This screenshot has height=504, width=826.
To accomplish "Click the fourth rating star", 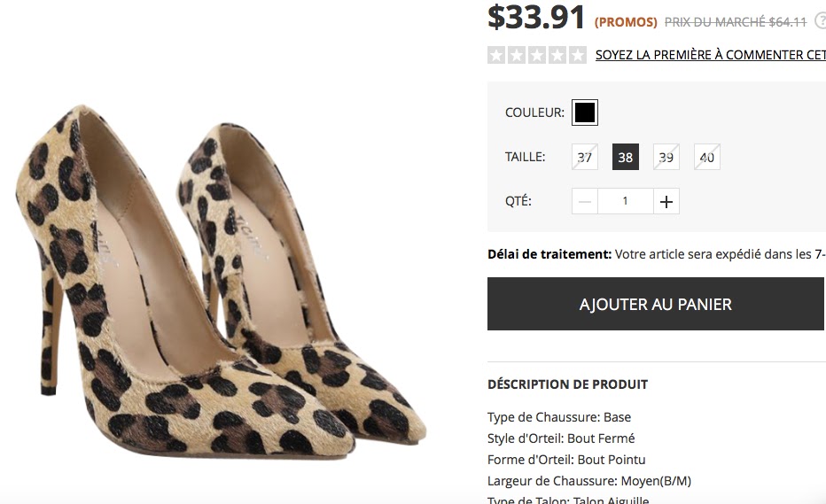I will coord(557,55).
